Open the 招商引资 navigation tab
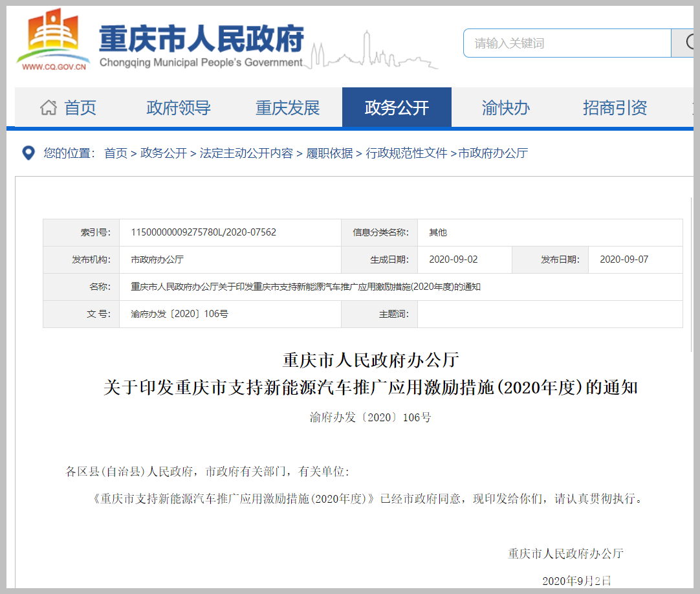 [x=615, y=107]
